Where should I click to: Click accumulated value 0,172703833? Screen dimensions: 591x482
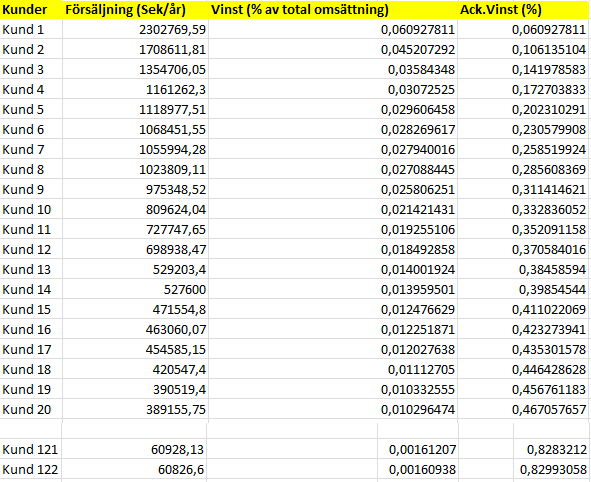(x=523, y=89)
